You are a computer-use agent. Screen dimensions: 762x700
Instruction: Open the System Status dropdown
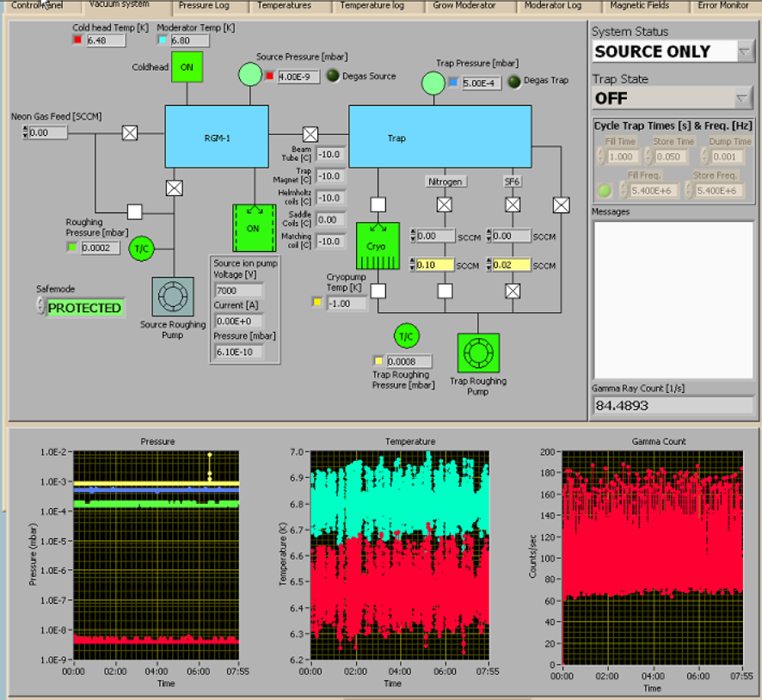coord(745,52)
